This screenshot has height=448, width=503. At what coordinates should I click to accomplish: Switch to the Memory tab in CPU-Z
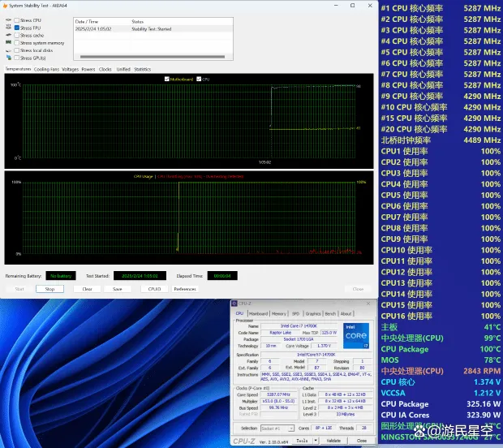[x=279, y=314]
